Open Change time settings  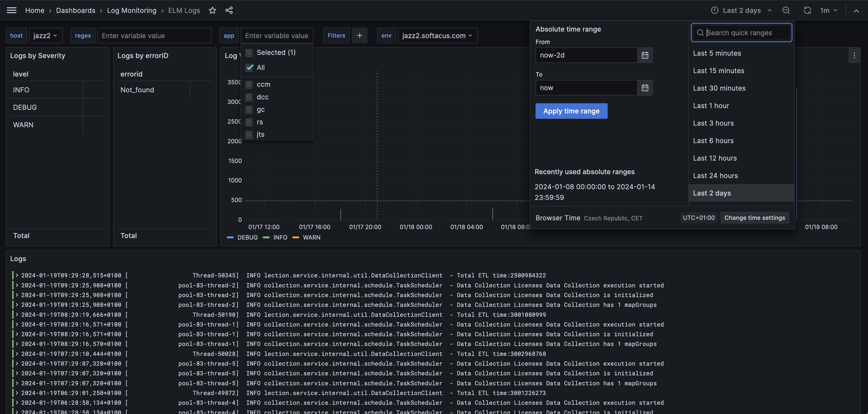point(754,217)
